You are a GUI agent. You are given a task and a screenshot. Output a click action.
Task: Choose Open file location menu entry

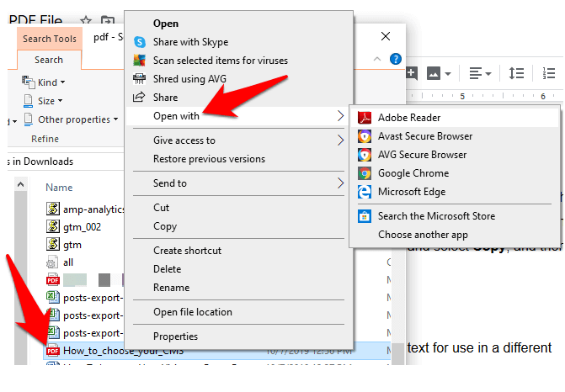coord(192,312)
